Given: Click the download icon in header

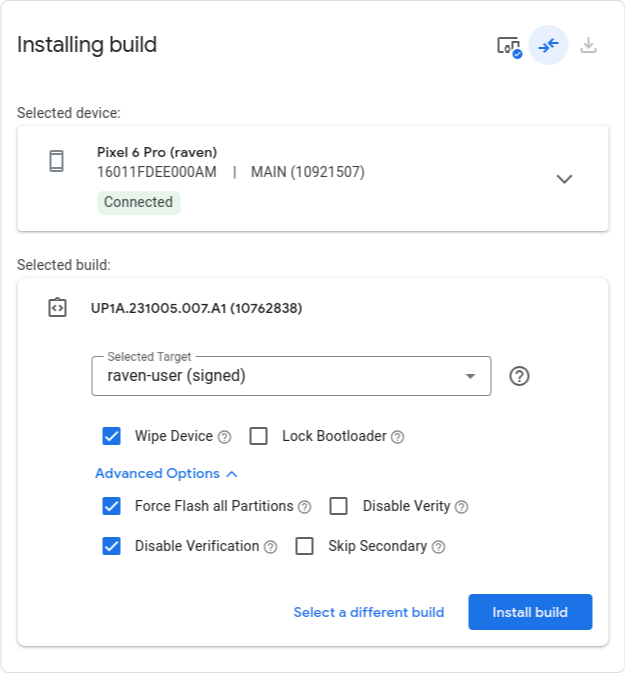Looking at the screenshot, I should coord(589,45).
